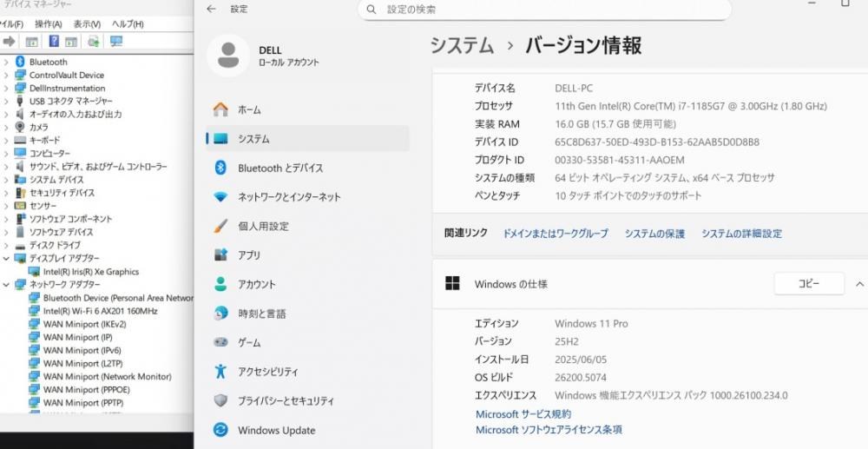Expand the ControlVault Device node

pos(6,75)
